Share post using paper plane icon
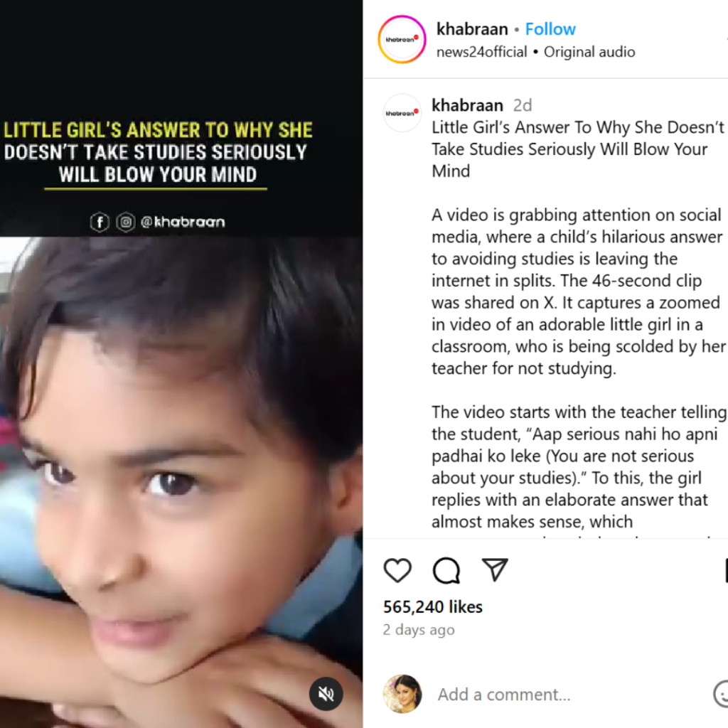Image resolution: width=728 pixels, height=728 pixels. [x=495, y=569]
